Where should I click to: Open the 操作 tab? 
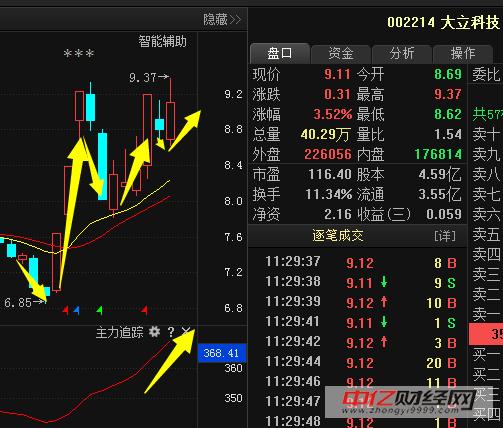pos(463,53)
